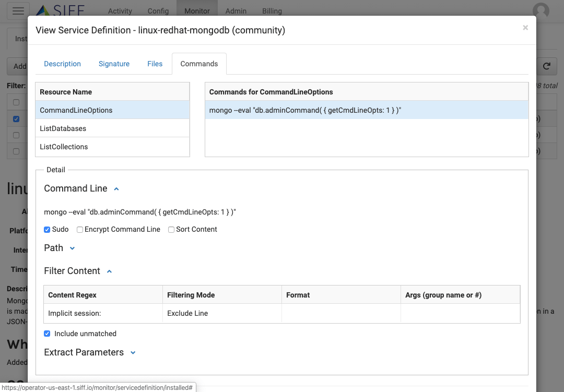The height and width of the screenshot is (392, 564).
Task: Expand the Extract Parameters section
Action: click(x=133, y=353)
